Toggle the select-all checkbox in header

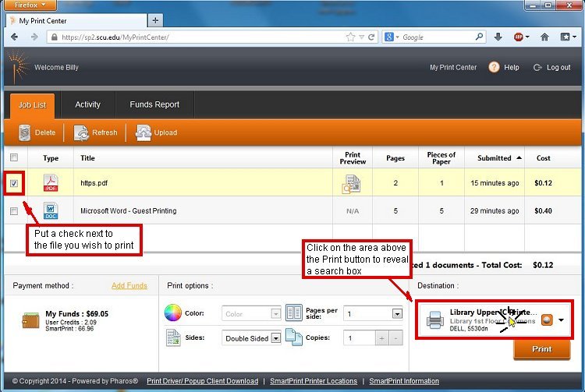14,157
